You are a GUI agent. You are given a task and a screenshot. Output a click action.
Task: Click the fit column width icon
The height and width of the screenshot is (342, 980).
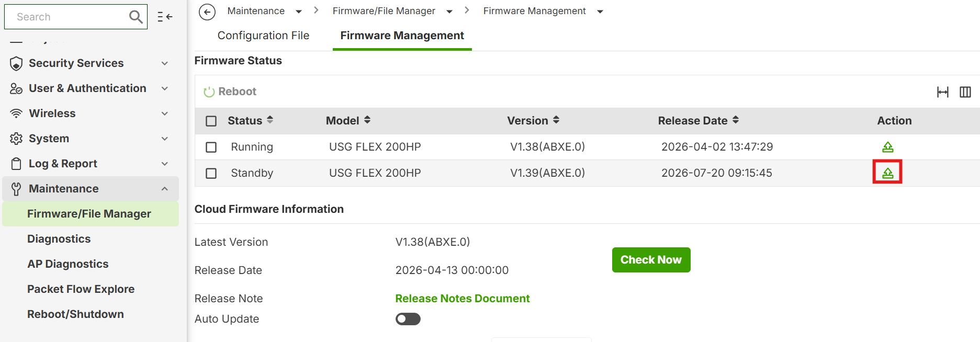tap(942, 92)
